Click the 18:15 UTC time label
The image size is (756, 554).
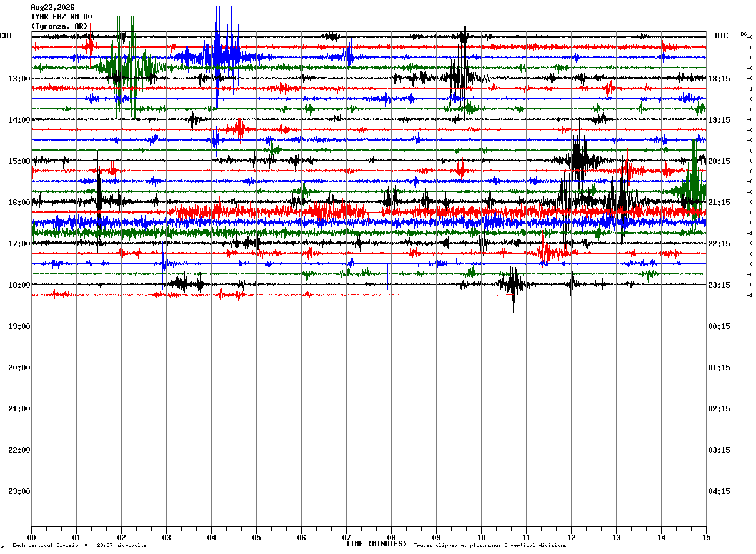719,79
